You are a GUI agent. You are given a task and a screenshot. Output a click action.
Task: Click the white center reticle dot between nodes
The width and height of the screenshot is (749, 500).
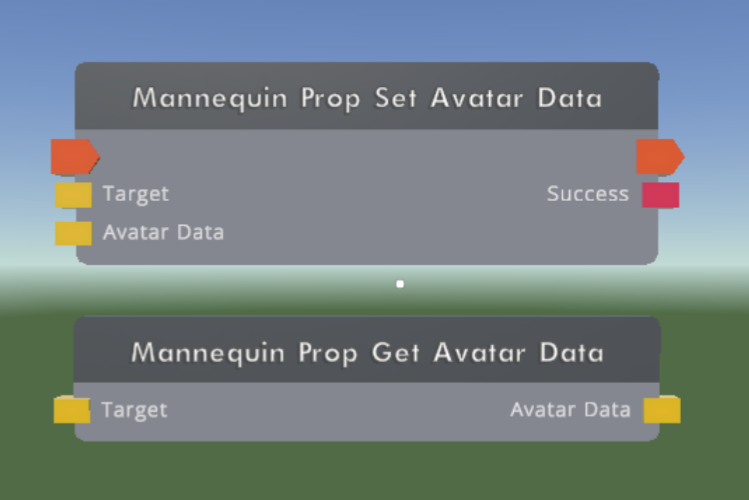pyautogui.click(x=400, y=284)
